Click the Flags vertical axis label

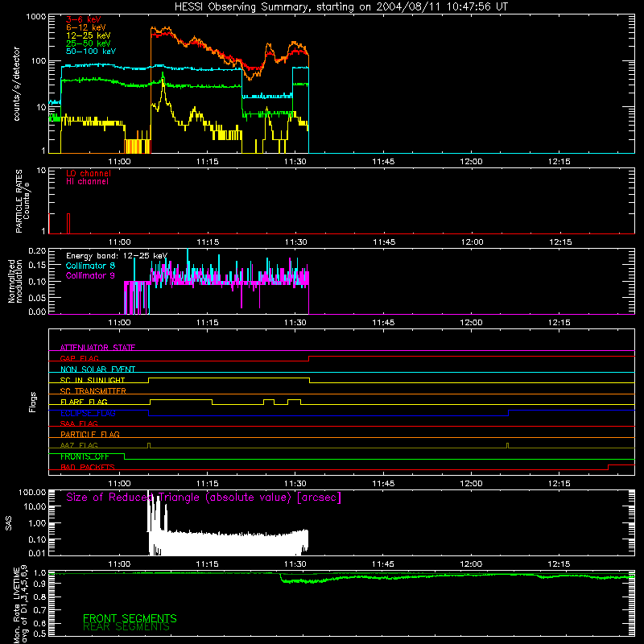[32, 402]
